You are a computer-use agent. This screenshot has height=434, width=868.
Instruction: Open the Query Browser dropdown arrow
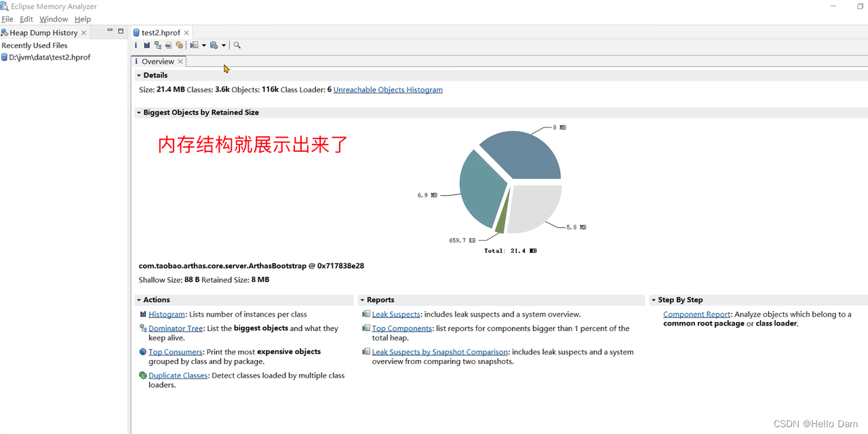coord(223,45)
